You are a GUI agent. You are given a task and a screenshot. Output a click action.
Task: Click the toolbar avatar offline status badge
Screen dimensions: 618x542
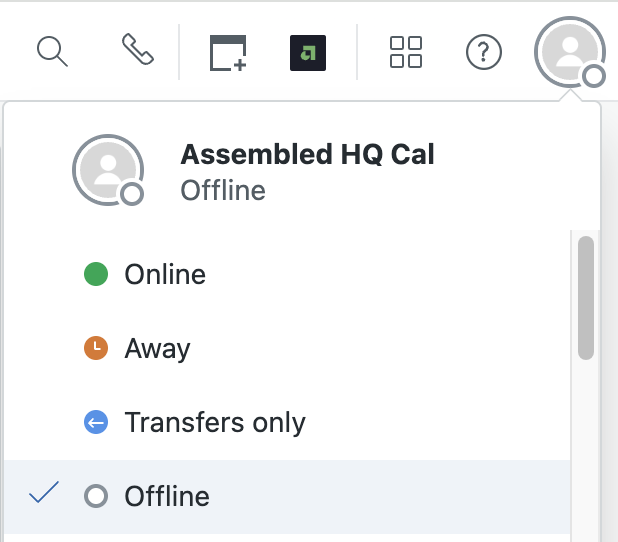(594, 76)
